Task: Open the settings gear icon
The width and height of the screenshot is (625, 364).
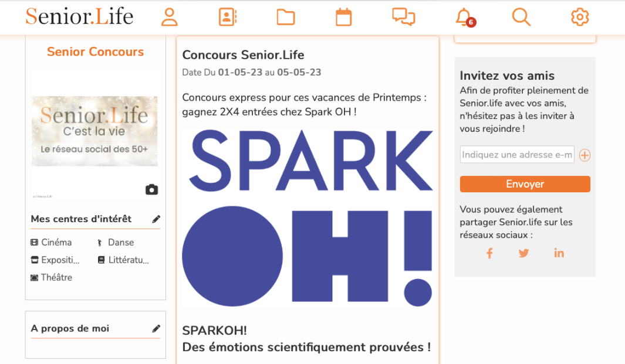Action: click(x=580, y=17)
